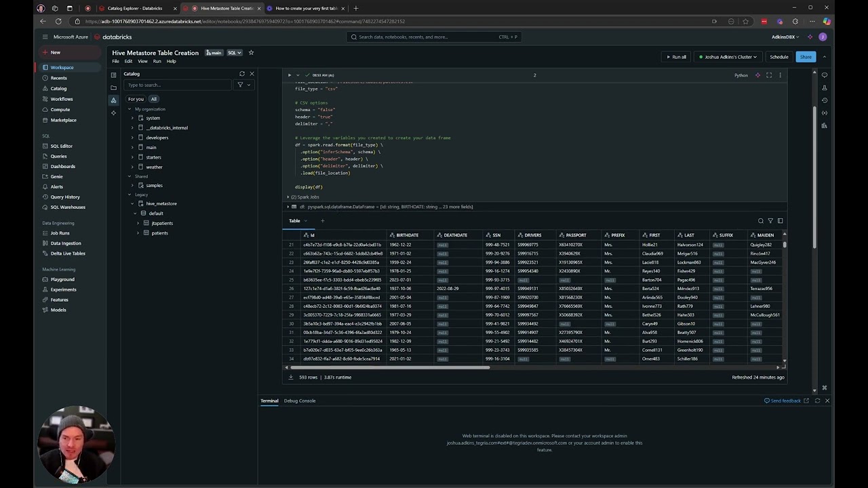
Task: Click the Schedule button
Action: [x=779, y=57]
